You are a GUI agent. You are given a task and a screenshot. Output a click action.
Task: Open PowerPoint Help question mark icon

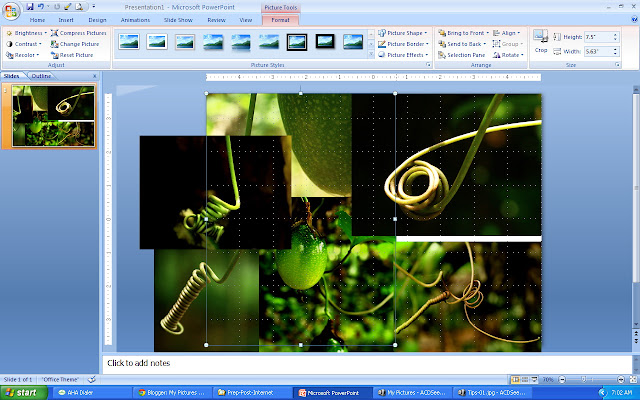point(634,19)
